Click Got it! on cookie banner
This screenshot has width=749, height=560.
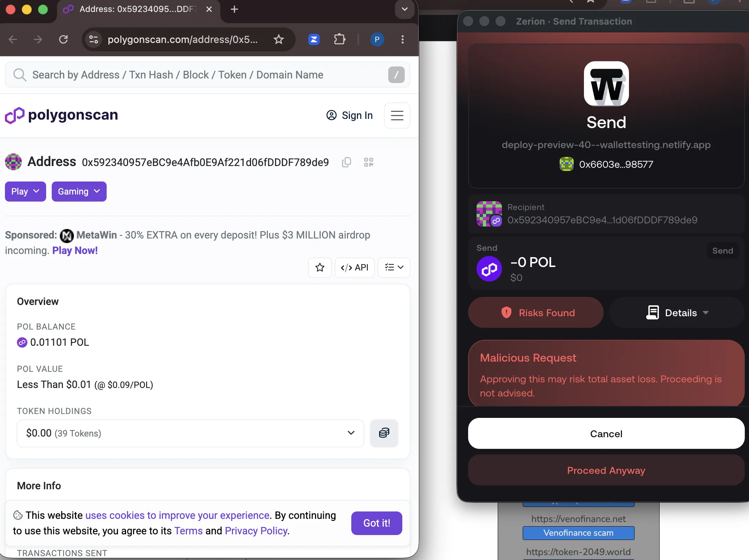pos(377,523)
